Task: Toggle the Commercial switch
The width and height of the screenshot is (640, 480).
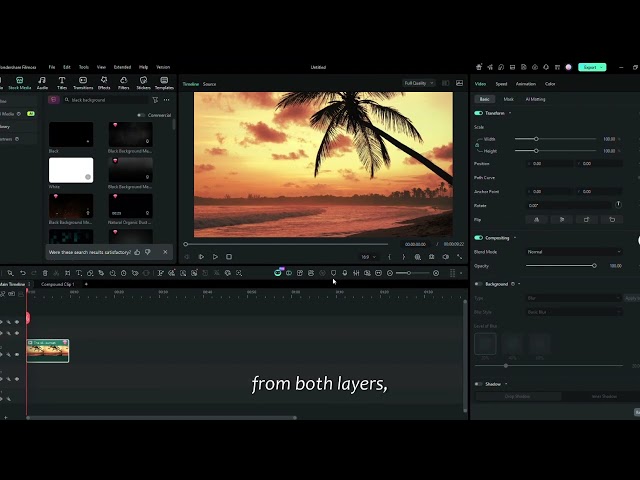Action: coord(141,115)
